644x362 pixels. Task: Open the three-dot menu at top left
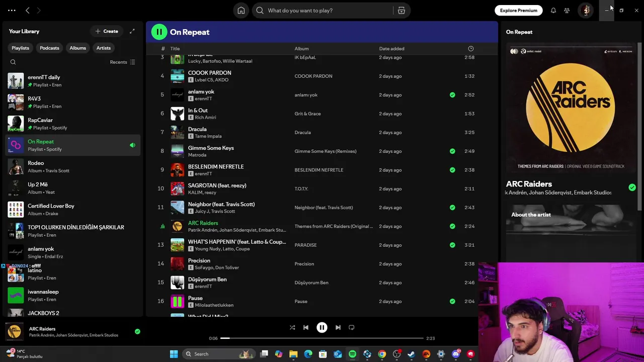pyautogui.click(x=12, y=11)
